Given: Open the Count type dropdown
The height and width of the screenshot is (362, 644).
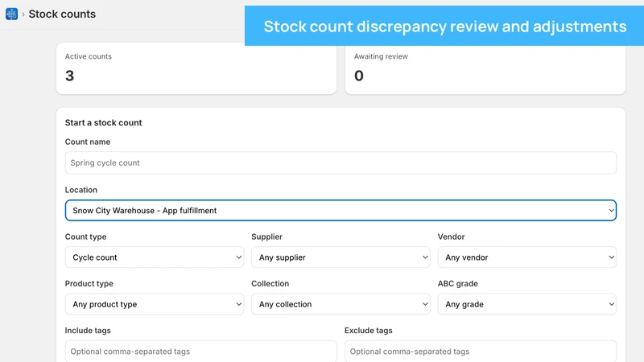Looking at the screenshot, I should click(155, 257).
